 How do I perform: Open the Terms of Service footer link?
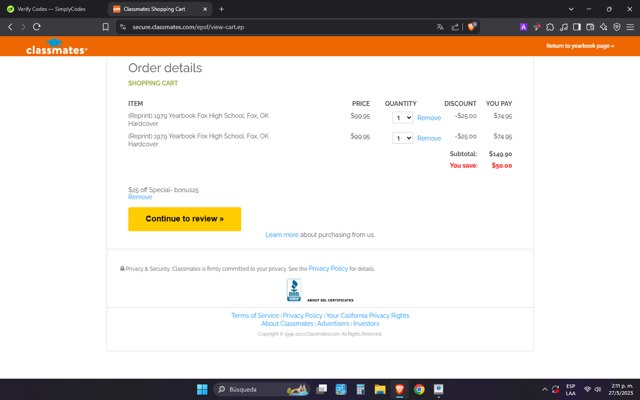point(255,316)
